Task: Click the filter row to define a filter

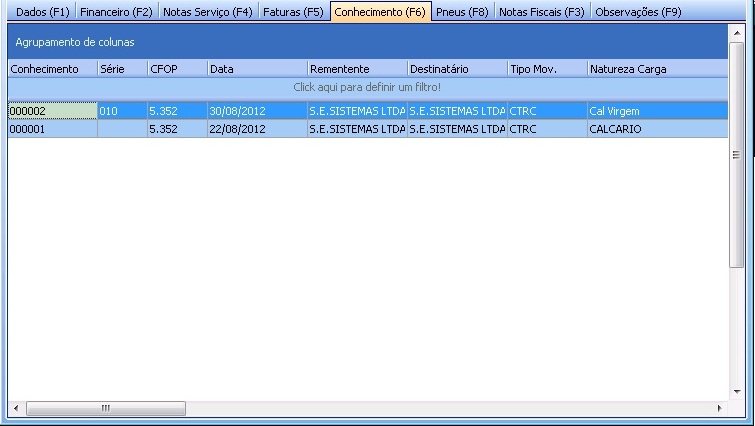Action: 367,88
